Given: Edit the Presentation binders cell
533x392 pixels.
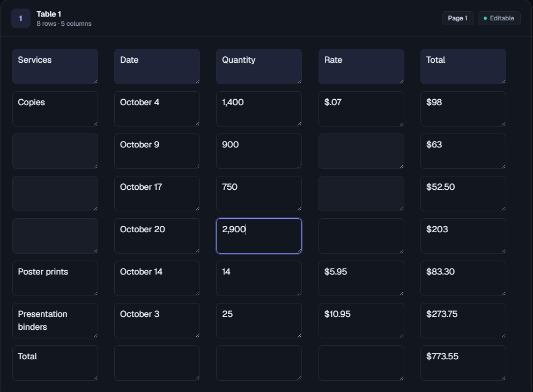Looking at the screenshot, I should click(x=55, y=321).
